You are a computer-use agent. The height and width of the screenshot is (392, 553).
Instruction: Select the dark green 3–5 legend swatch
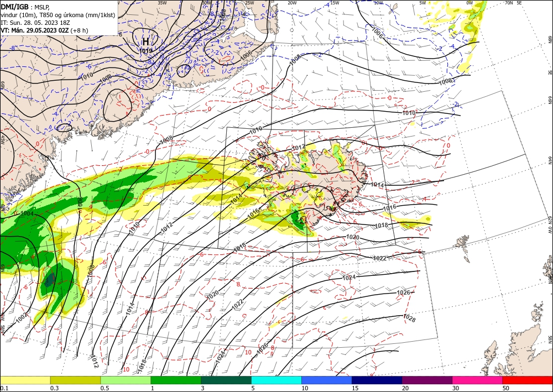click(x=226, y=380)
